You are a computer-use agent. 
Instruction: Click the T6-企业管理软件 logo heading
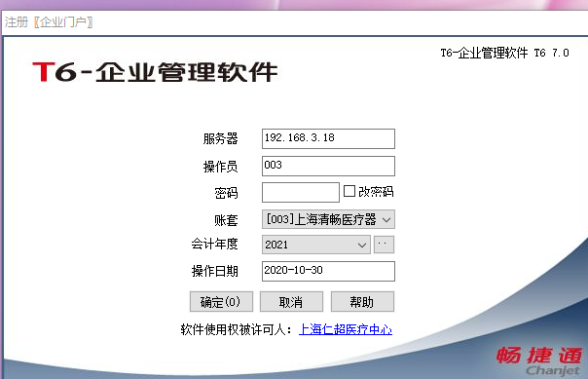[155, 72]
